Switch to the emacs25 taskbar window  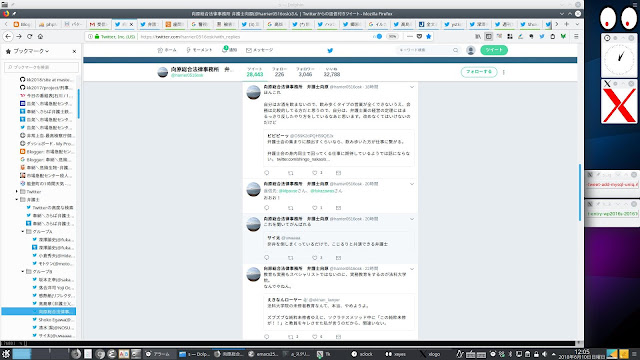[263, 354]
